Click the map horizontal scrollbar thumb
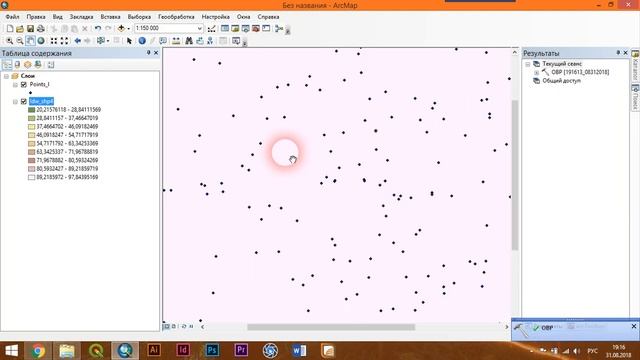 331,327
